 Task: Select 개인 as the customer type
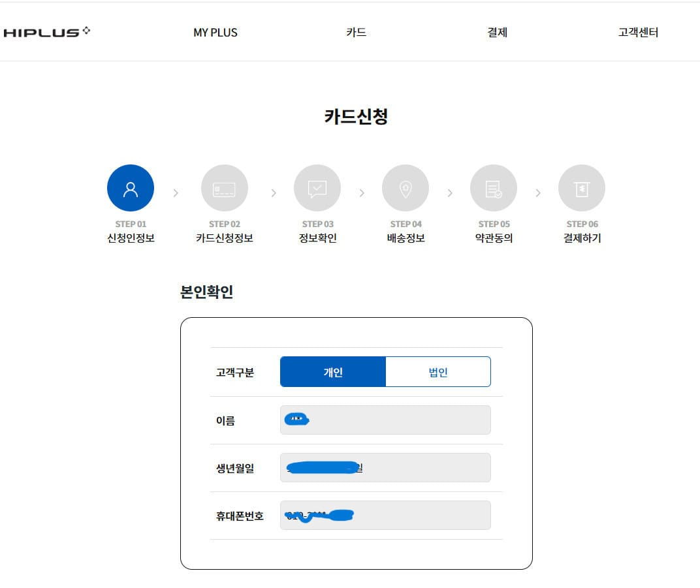click(x=333, y=371)
